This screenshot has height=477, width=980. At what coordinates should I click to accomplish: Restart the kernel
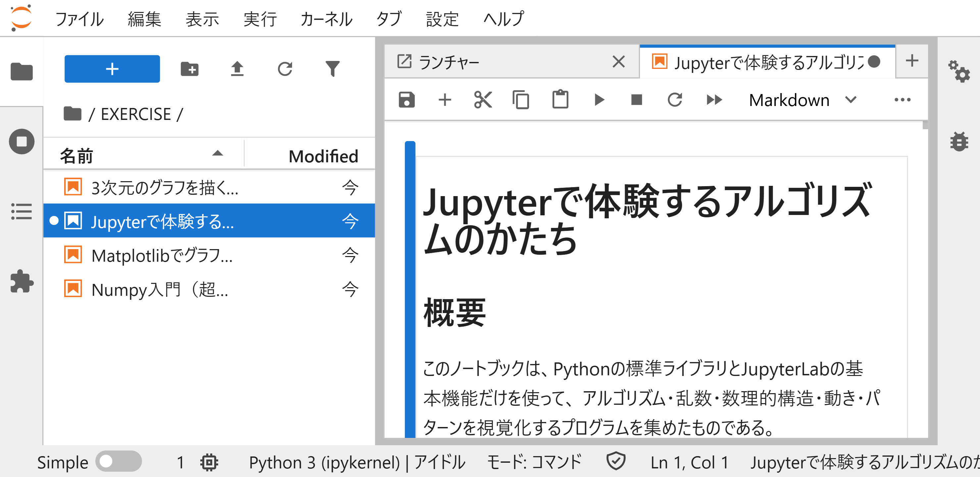(675, 100)
